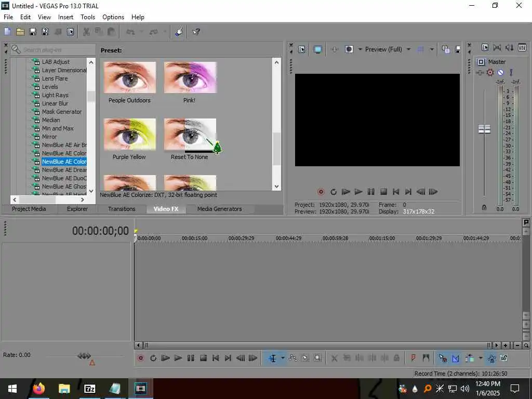Click the Interactive Tutorials icon
The height and width of the screenshot is (399, 532).
[x=179, y=32]
